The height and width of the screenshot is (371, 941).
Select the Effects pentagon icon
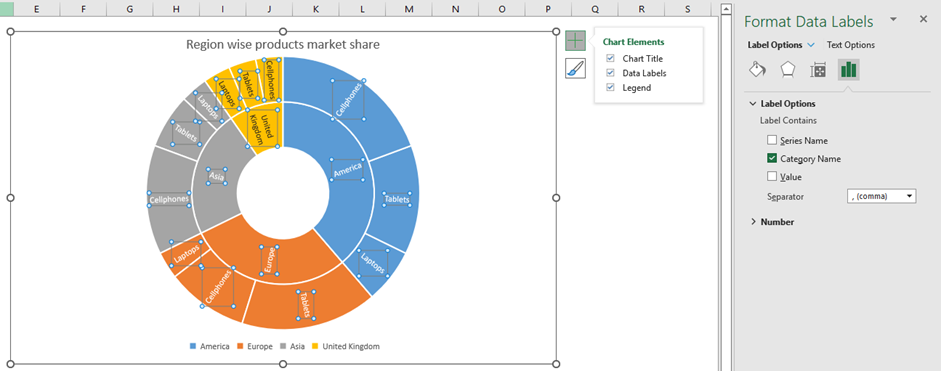coord(787,70)
